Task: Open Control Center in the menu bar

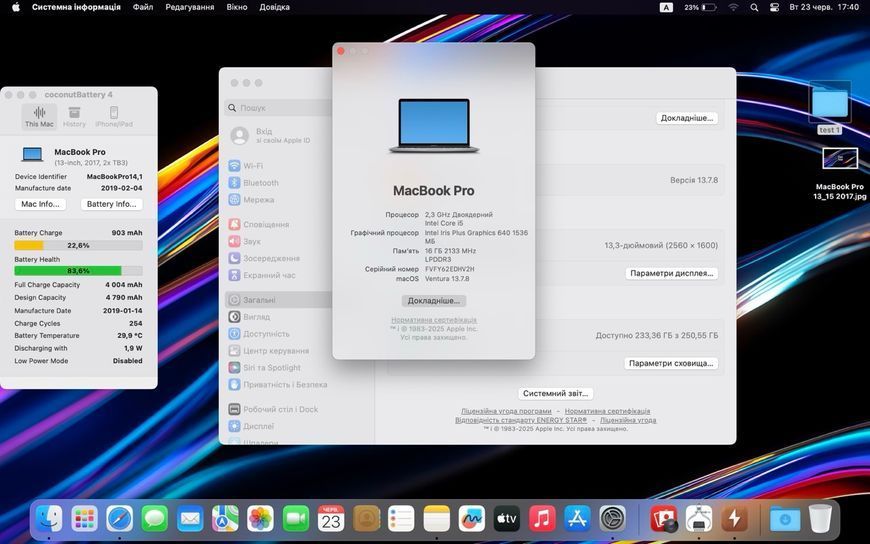Action: click(x=775, y=7)
